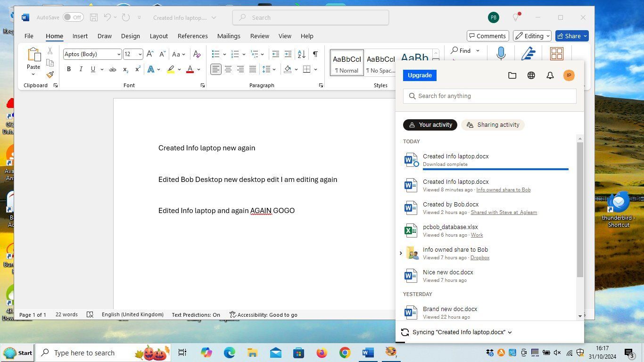Click the Dropbox Upgrade button
Viewport: 644px width, 362px height.
pos(420,75)
